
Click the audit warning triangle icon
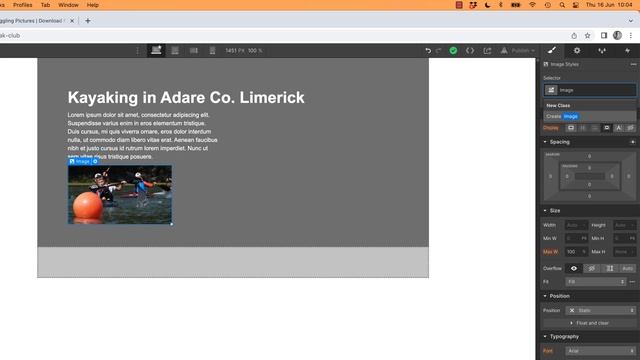(504, 51)
